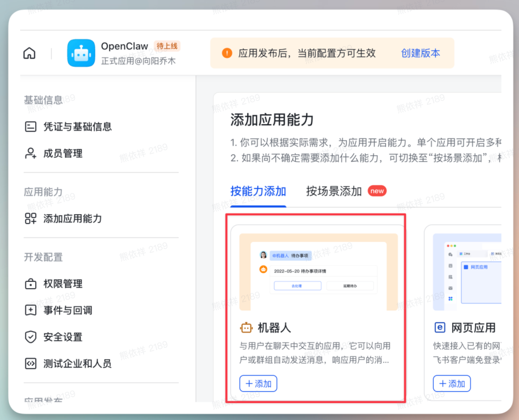519x420 pixels.
Task: Click the 'e' icon beside 网页应用
Action: click(440, 328)
